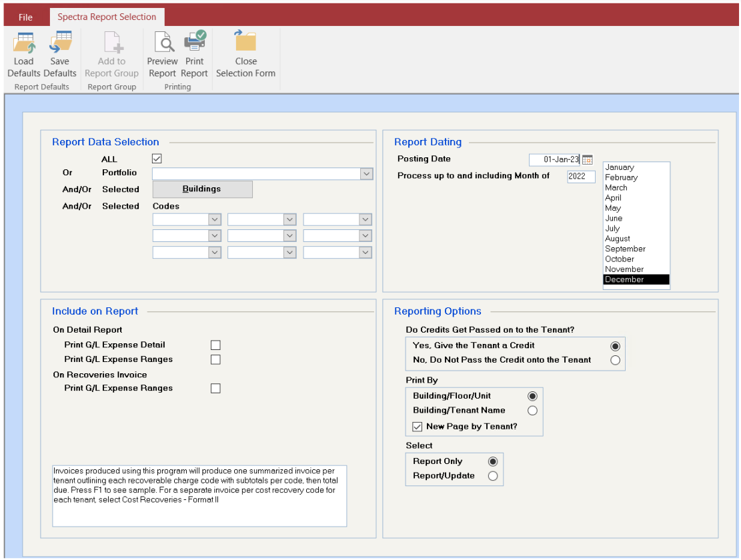Screen dimensions: 741x560
Task: Click the Posting Date input field
Action: point(554,159)
